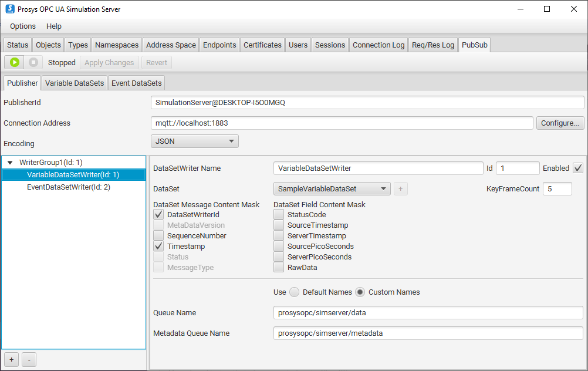Open the Encoding JSON dropdown

click(x=195, y=141)
